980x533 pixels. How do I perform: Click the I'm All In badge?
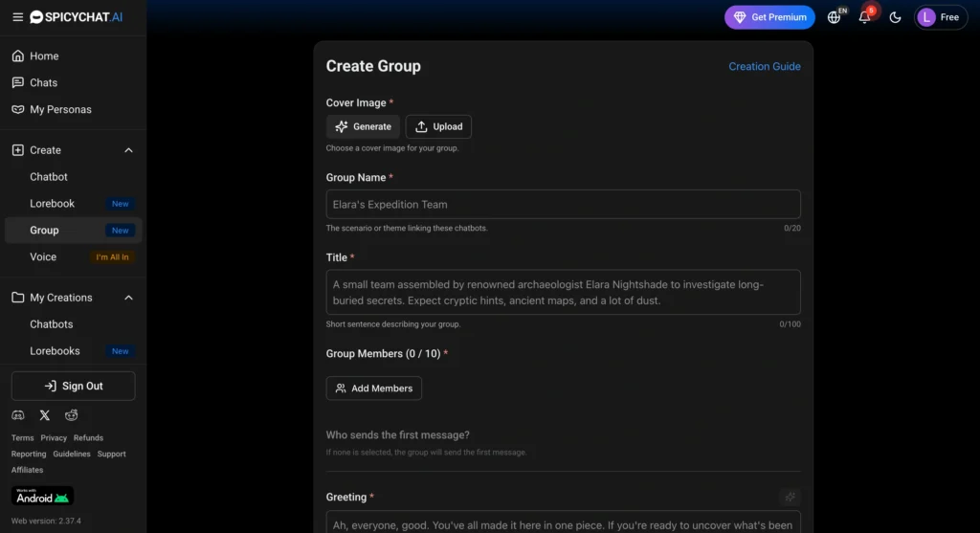tap(113, 256)
